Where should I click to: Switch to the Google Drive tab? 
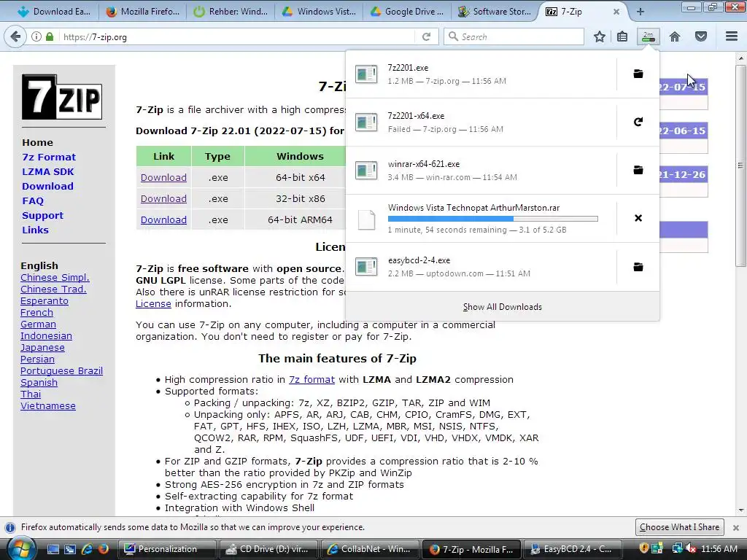click(407, 12)
